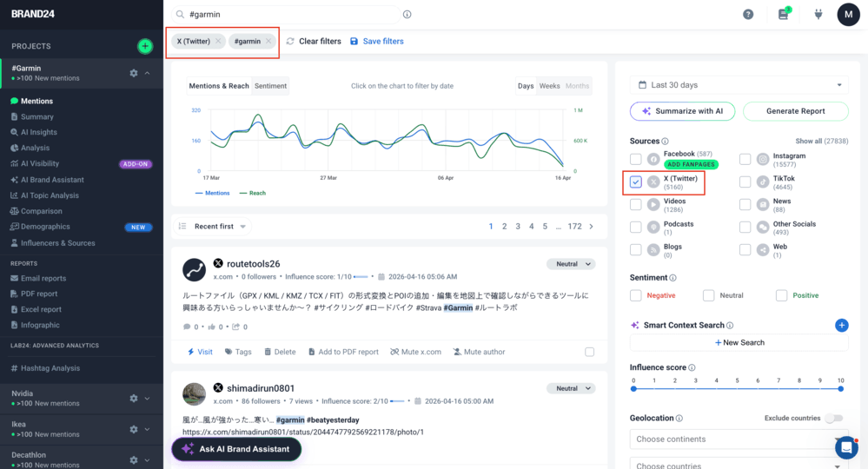
Task: Open the Last 30 days date dropdown
Action: click(x=739, y=85)
